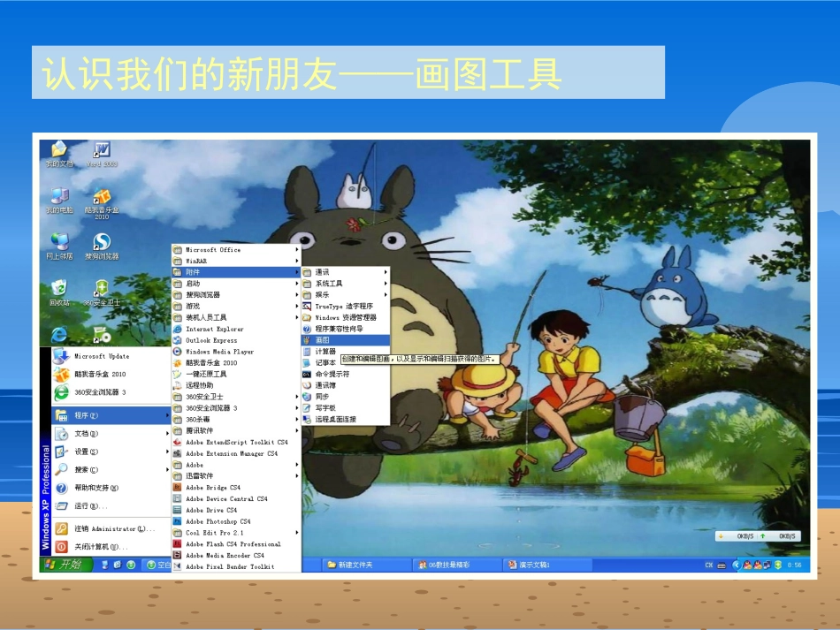Screen dimensions: 840x630
Task: Launch Adobe Device Central CS4
Action: click(236, 499)
